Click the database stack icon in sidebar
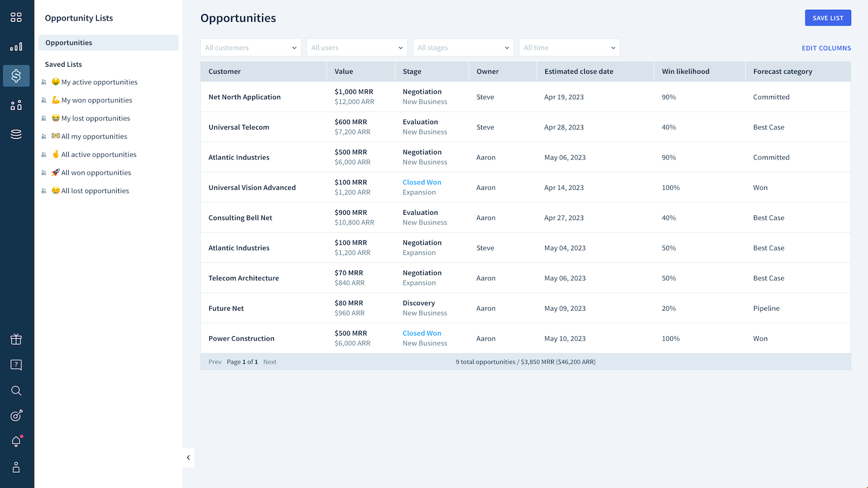Image resolution: width=868 pixels, height=488 pixels. pyautogui.click(x=16, y=134)
